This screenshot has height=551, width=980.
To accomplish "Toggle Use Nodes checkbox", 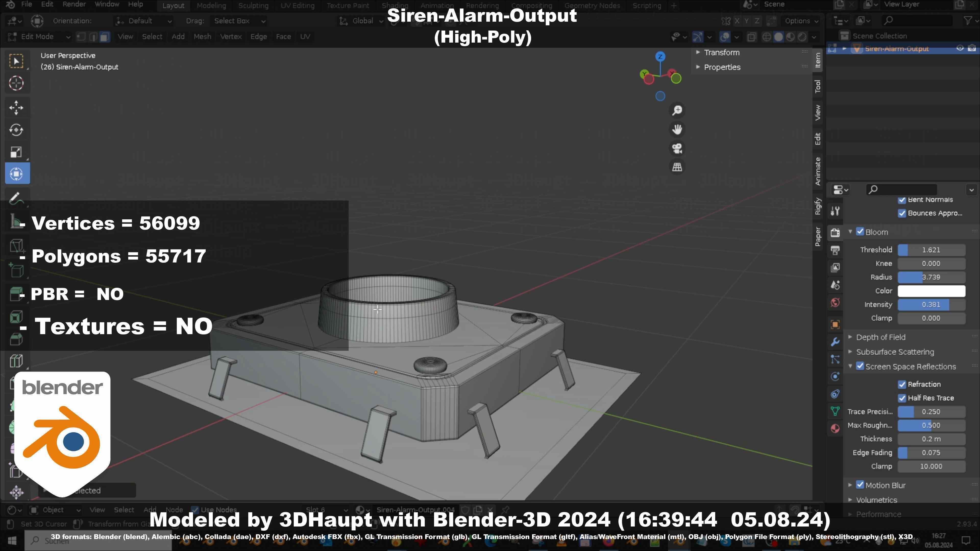I will [x=195, y=510].
